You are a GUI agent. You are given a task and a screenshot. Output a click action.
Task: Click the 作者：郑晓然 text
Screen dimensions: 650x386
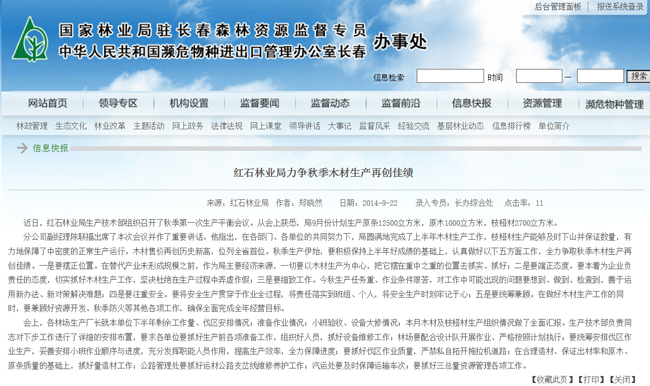click(299, 203)
